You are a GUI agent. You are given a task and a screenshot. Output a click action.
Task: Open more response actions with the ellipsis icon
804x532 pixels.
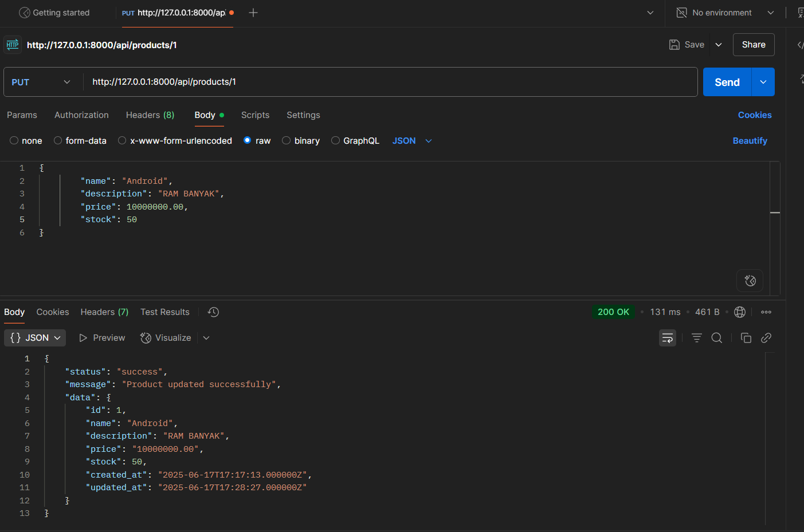[x=766, y=312]
